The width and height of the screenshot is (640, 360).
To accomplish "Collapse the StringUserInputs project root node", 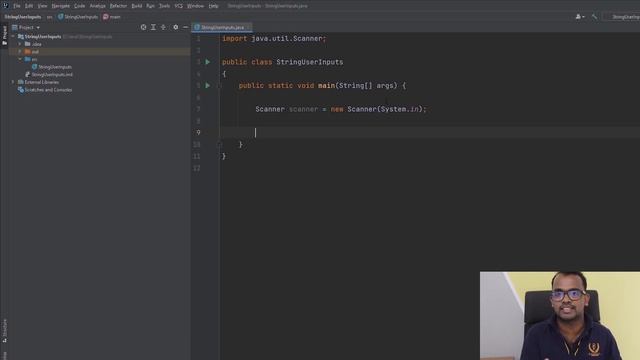I will point(13,36).
